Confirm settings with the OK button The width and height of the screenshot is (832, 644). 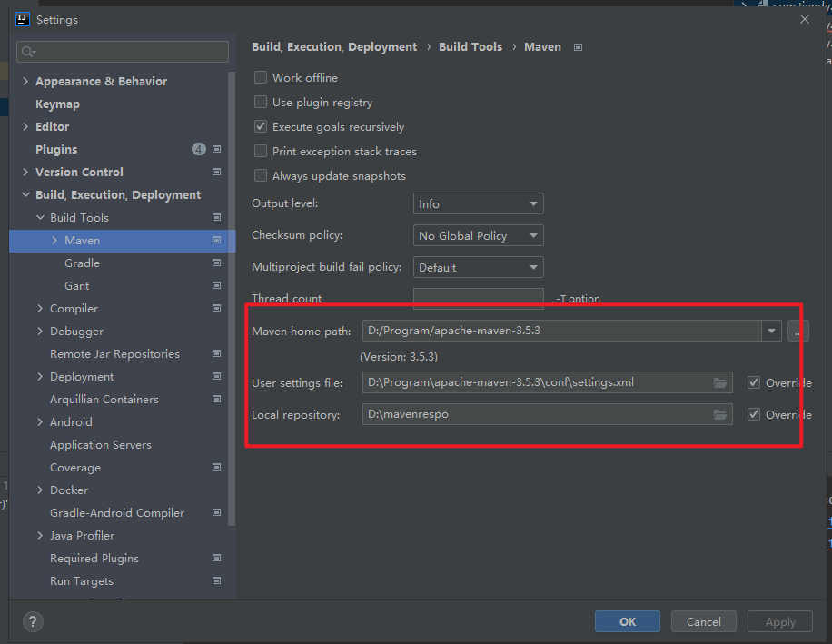tap(628, 621)
